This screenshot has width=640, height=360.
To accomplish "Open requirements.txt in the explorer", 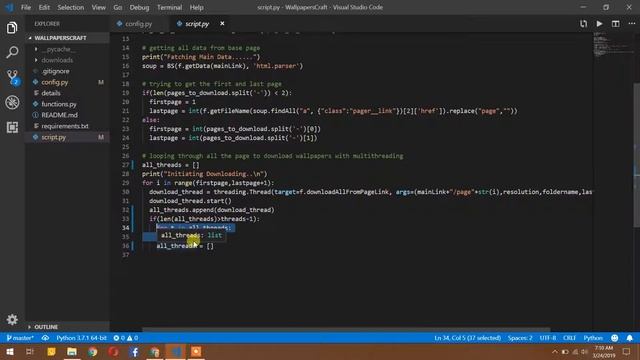I will [x=67, y=126].
